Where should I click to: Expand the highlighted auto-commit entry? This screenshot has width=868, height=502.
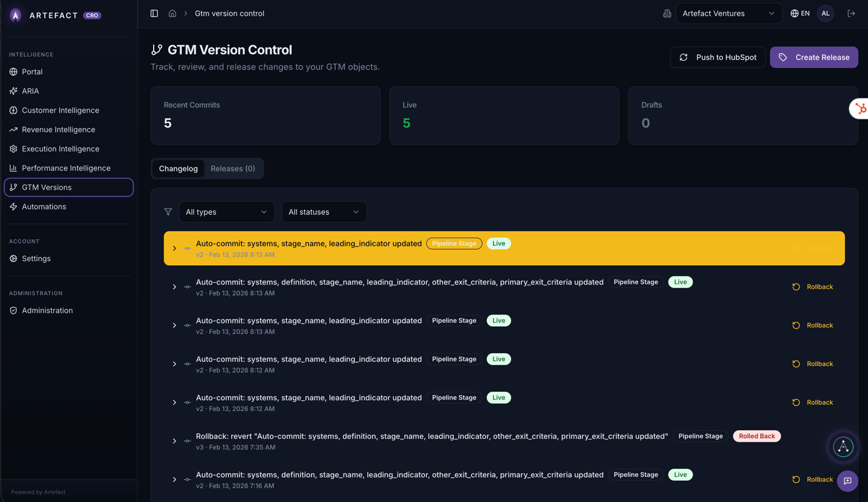point(174,248)
